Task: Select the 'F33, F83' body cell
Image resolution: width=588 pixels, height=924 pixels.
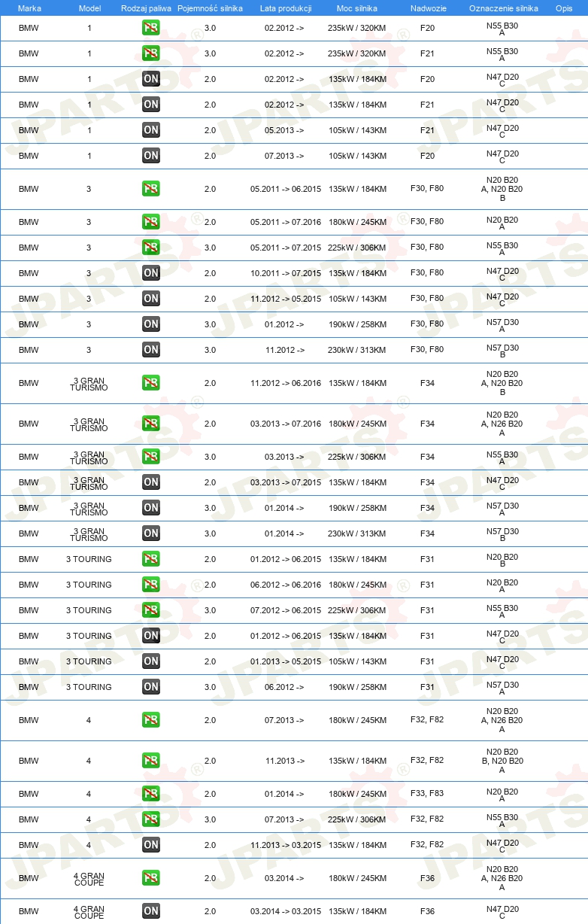Action: pyautogui.click(x=427, y=794)
